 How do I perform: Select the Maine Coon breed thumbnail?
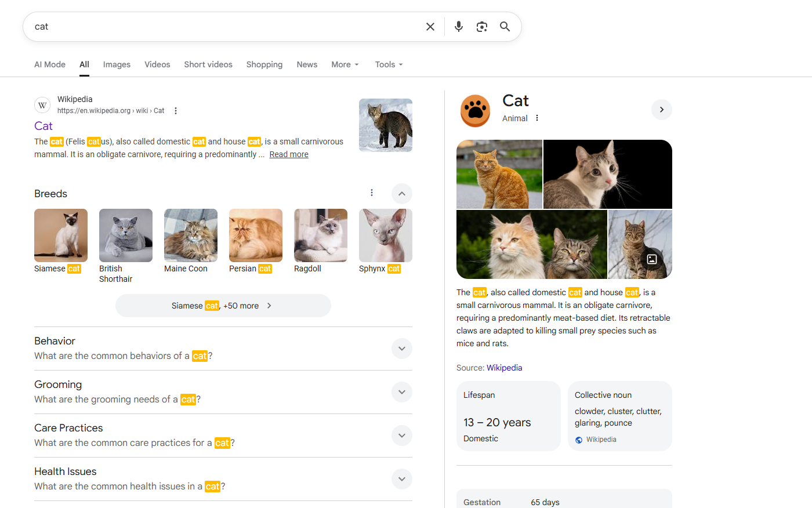pyautogui.click(x=190, y=235)
